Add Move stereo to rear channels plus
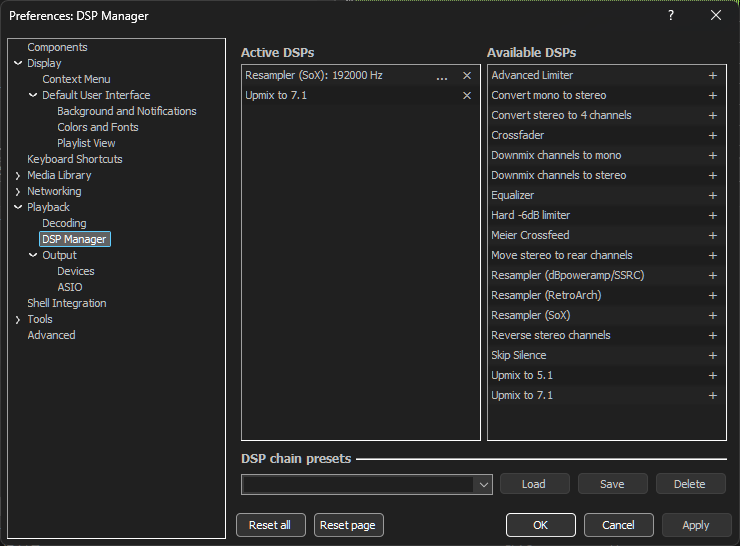 point(713,255)
